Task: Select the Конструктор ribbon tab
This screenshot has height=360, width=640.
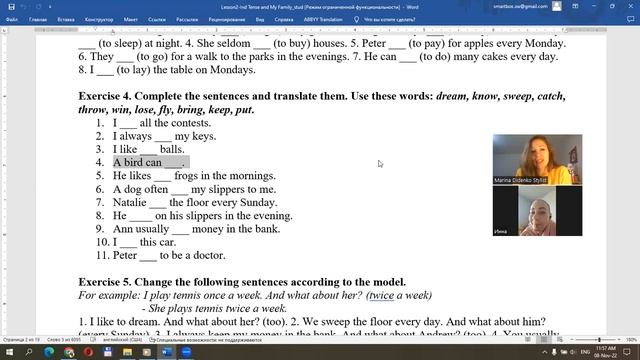Action: pyautogui.click(x=99, y=19)
